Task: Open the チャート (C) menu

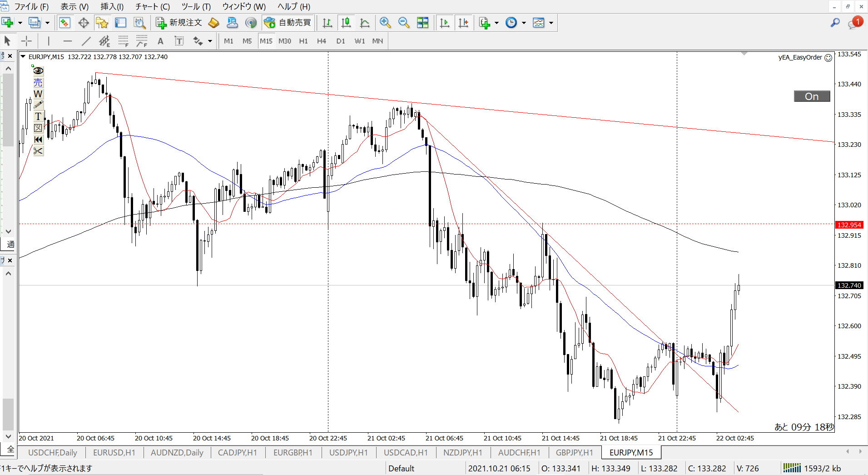Action: pyautogui.click(x=153, y=6)
